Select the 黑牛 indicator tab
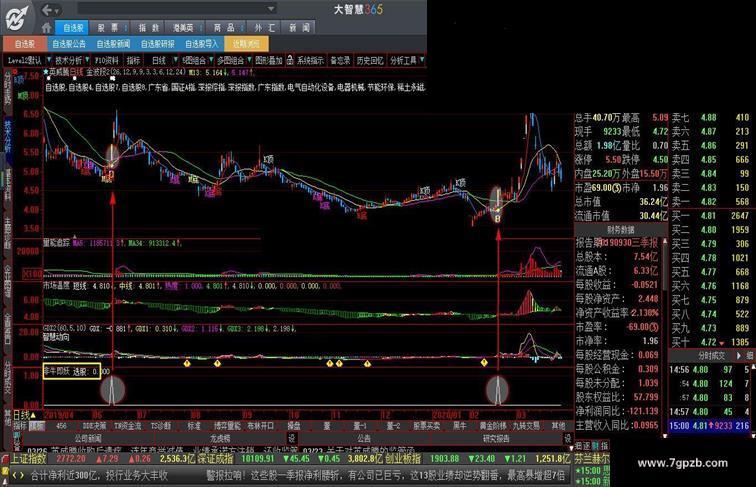Viewport: 756px width, 487px height. coord(459,426)
